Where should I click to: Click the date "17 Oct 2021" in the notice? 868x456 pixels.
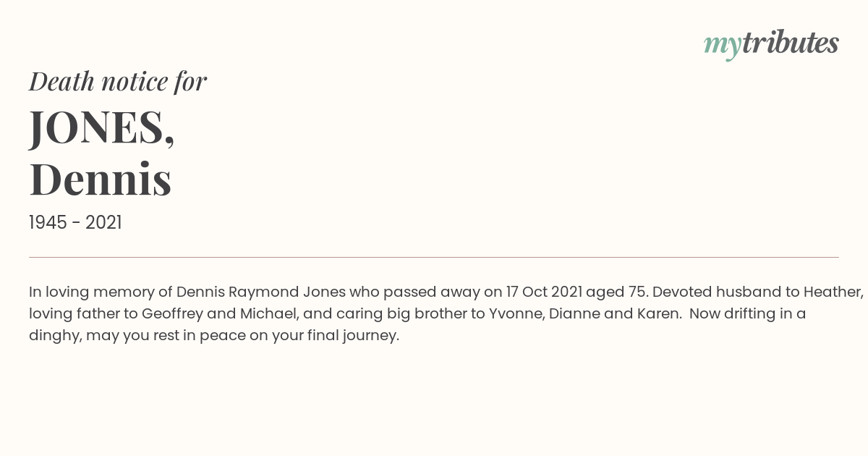[544, 292]
